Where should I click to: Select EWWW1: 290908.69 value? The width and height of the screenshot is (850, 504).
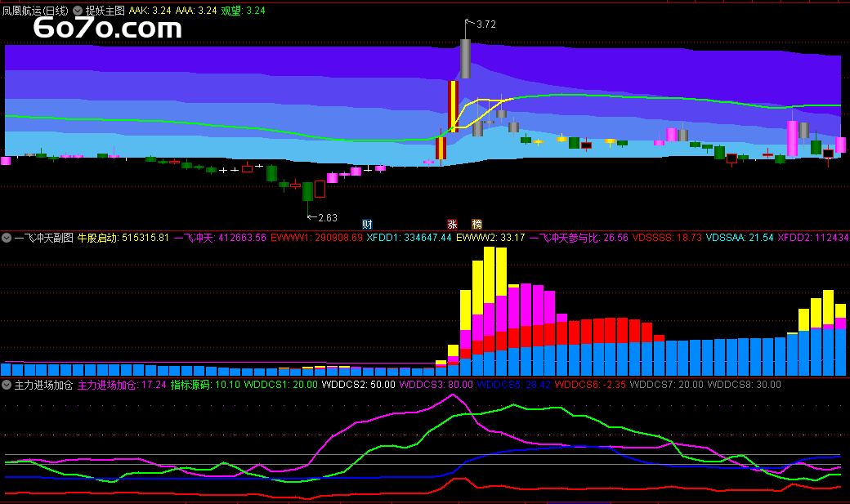pyautogui.click(x=316, y=238)
